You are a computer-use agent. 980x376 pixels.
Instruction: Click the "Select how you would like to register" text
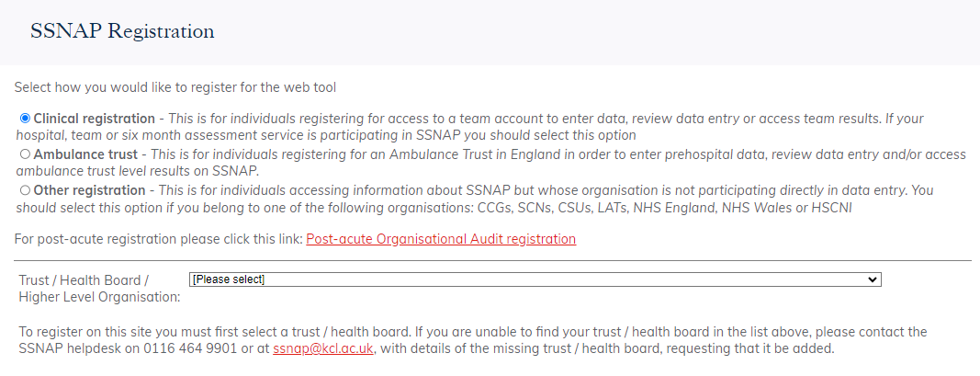[x=175, y=88]
